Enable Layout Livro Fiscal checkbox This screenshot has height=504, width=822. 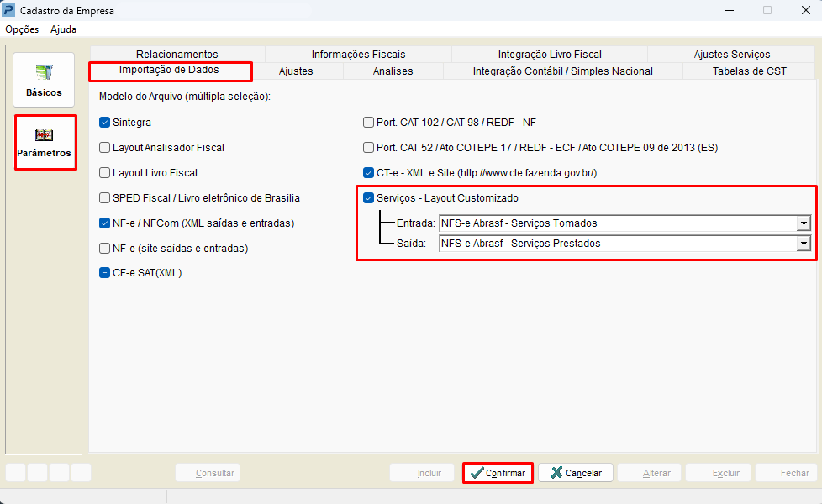(x=105, y=173)
